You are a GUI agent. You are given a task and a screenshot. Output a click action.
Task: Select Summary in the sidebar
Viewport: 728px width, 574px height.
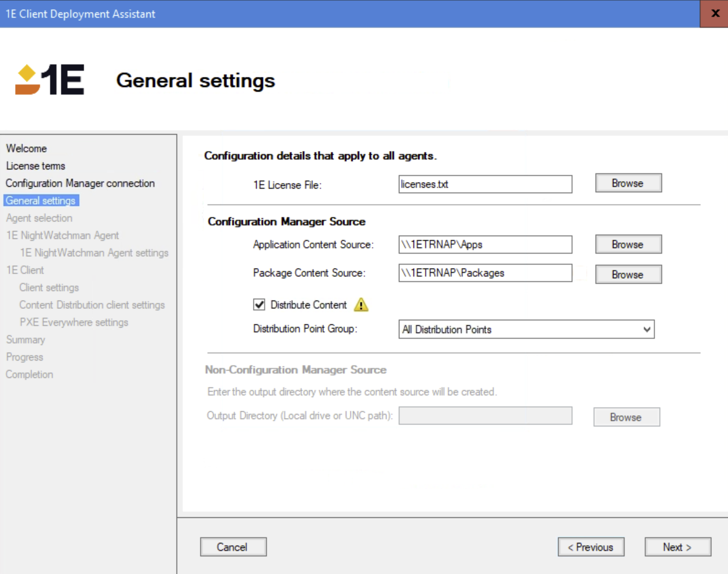[x=26, y=339]
